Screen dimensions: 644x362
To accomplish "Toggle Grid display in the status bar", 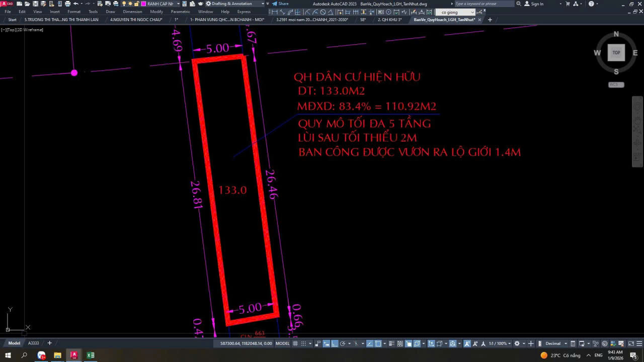I will [296, 343].
